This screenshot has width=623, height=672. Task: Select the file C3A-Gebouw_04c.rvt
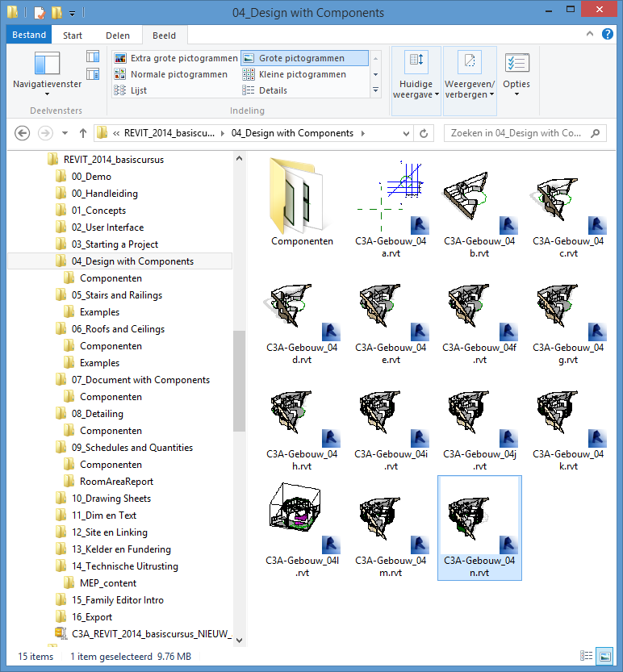(x=568, y=208)
